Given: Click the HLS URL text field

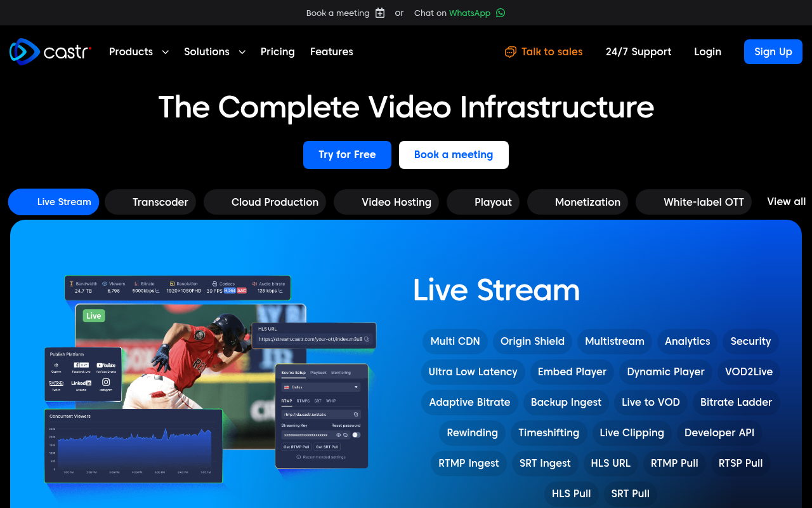Looking at the screenshot, I should tap(314, 339).
